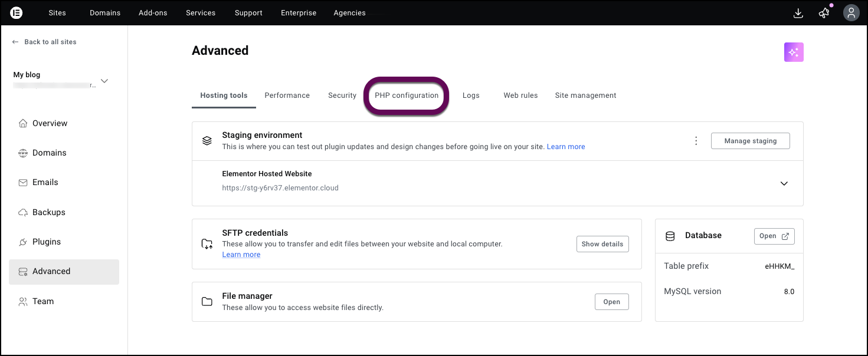Follow SFTP credentials Learn more link

pos(241,255)
